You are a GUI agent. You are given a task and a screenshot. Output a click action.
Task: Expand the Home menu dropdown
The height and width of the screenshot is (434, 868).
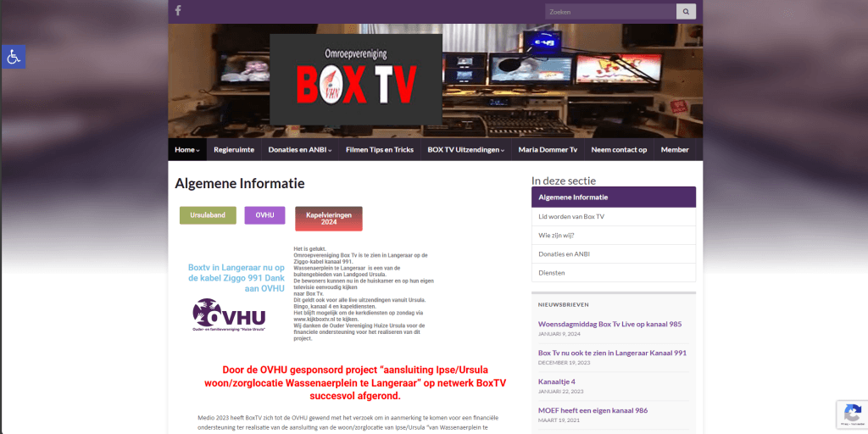[x=186, y=150]
